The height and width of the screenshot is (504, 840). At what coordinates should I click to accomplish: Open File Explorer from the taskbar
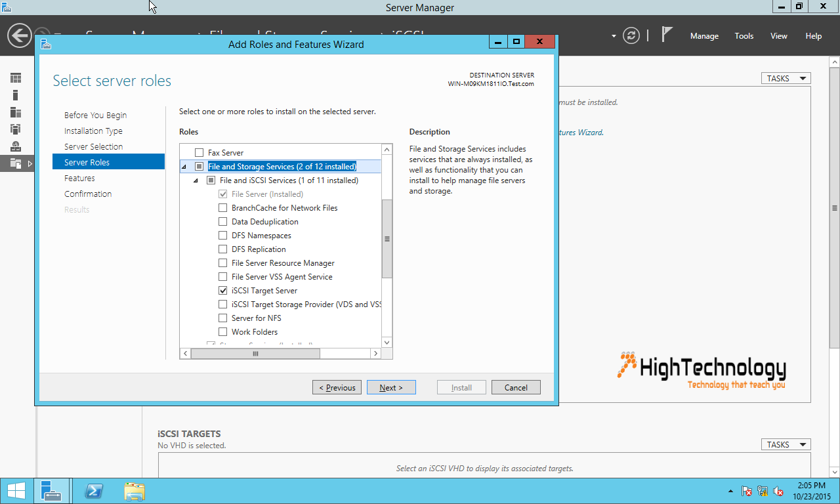(135, 491)
